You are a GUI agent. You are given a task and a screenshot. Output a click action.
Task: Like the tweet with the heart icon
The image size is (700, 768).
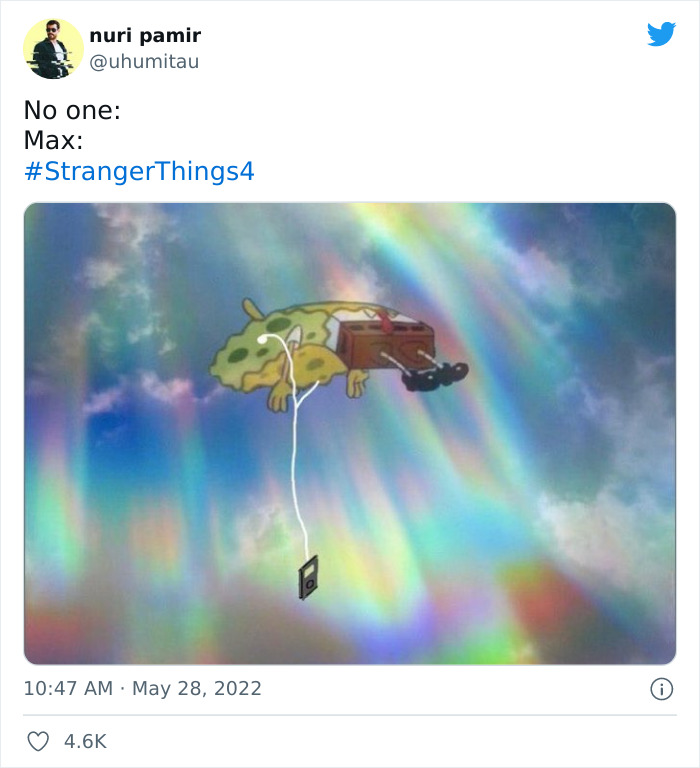tap(38, 741)
